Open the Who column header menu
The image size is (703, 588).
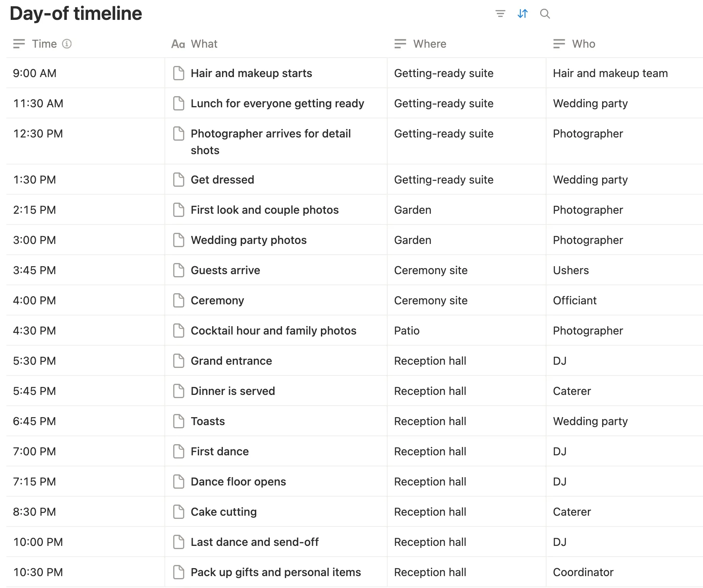coord(624,44)
